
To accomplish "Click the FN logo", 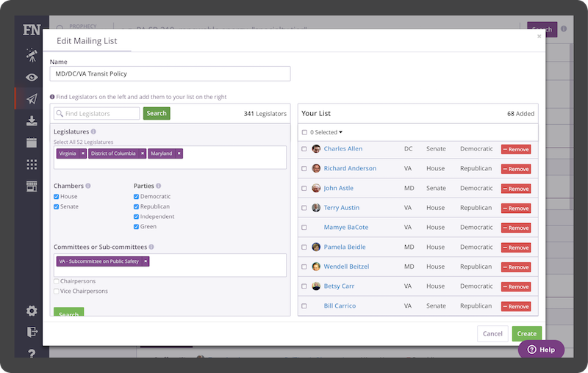I will [x=32, y=30].
